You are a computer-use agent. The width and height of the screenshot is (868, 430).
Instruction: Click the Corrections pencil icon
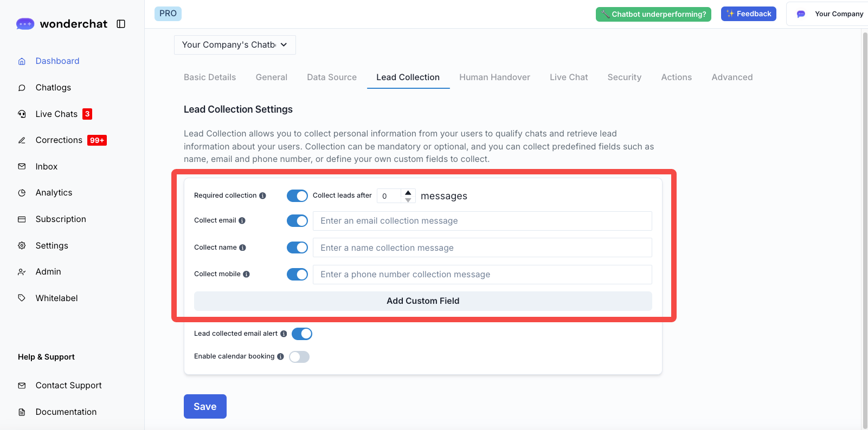point(22,140)
